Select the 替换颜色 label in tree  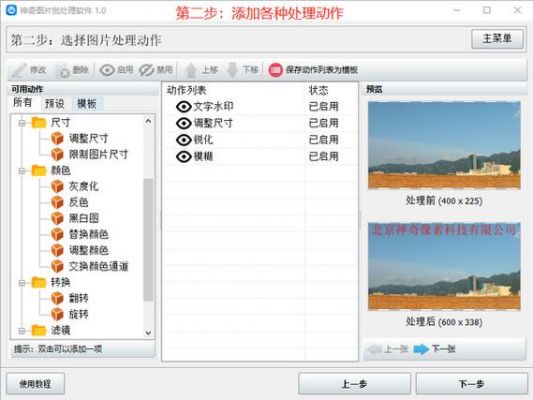pos(89,234)
